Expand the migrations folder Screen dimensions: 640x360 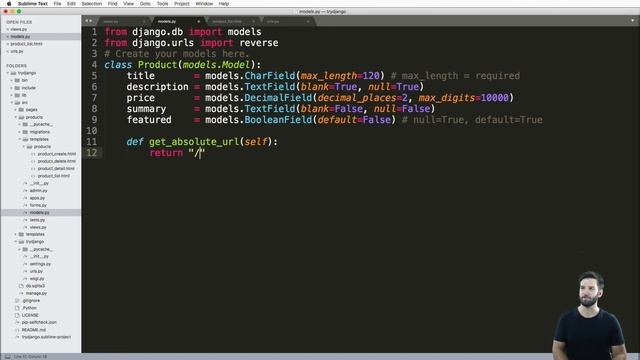pyautogui.click(x=19, y=132)
